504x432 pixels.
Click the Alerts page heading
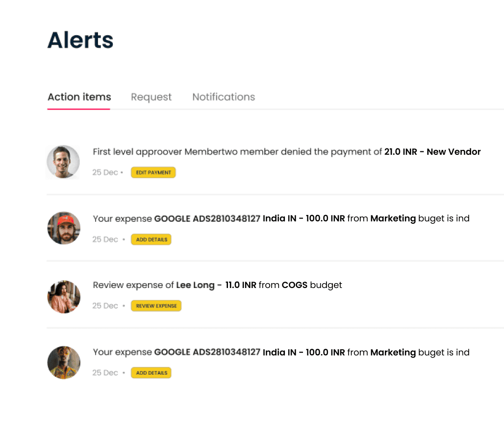pos(80,40)
